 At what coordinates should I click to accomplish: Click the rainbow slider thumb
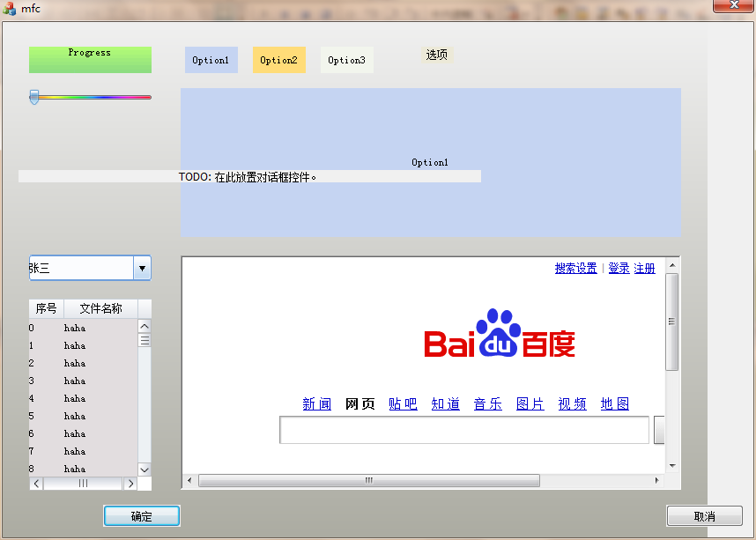(x=33, y=97)
